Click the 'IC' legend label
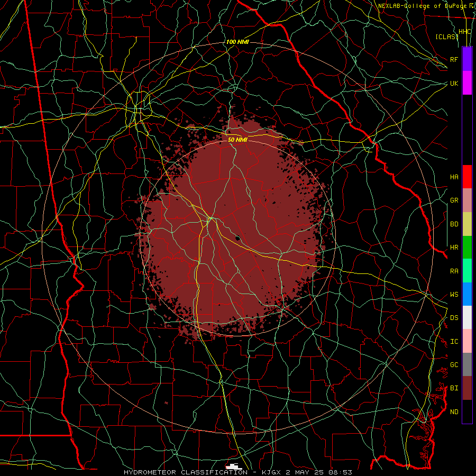Image resolution: width=476 pixels, height=476 pixels. 454,342
